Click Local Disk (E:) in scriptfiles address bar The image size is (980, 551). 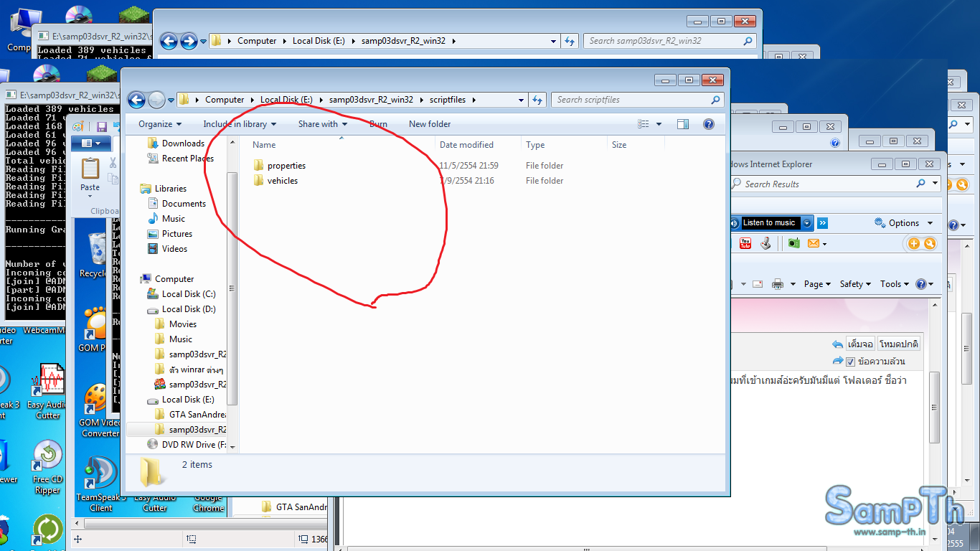pyautogui.click(x=286, y=100)
